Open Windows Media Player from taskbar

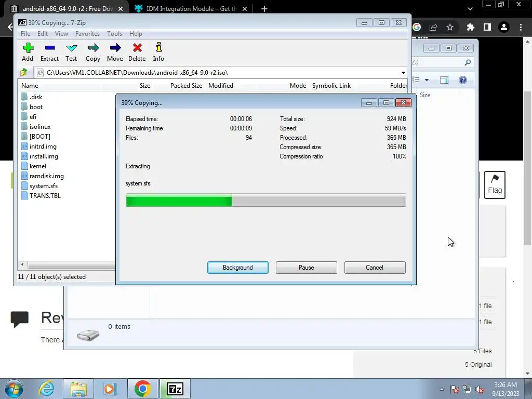pos(110,389)
